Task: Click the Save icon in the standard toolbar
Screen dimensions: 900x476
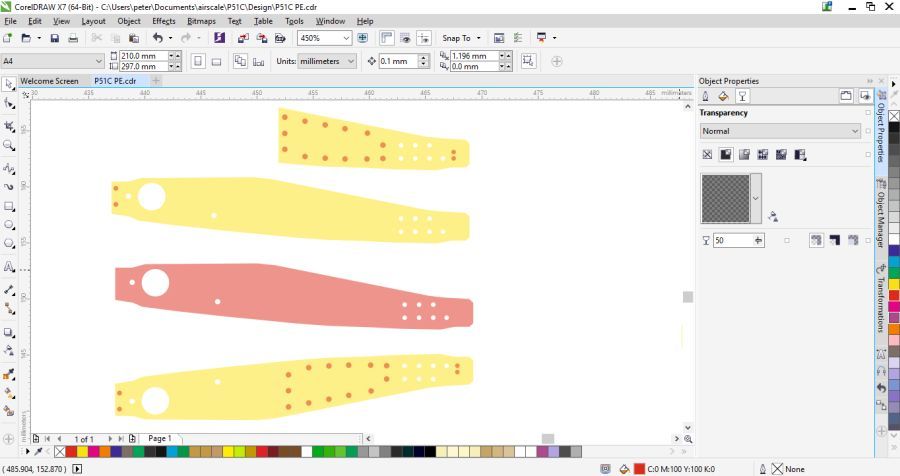Action: (x=55, y=38)
